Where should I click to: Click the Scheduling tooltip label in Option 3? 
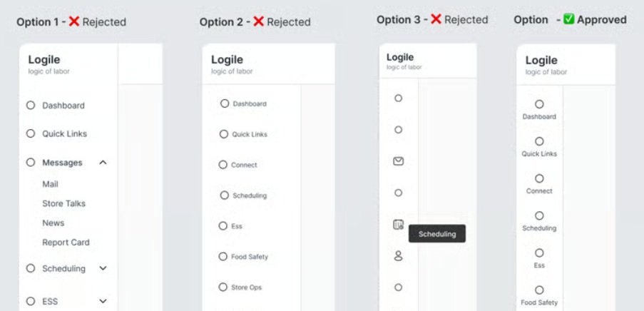click(x=437, y=234)
